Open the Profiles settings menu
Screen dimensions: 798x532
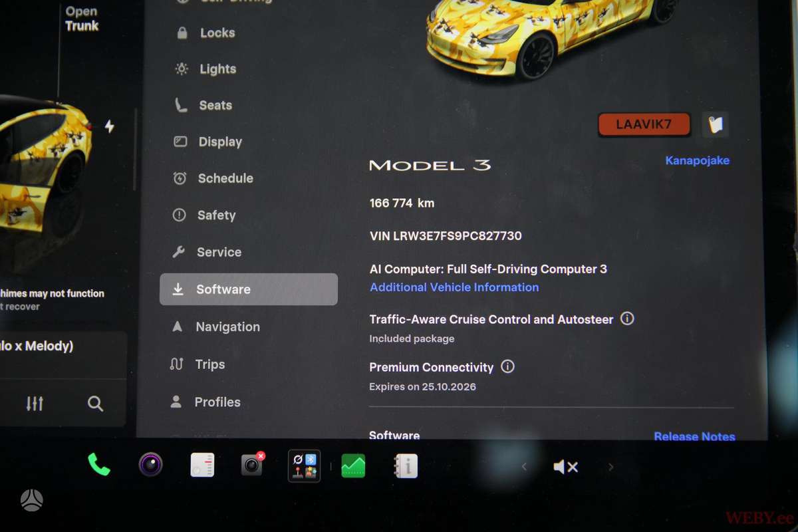click(217, 402)
